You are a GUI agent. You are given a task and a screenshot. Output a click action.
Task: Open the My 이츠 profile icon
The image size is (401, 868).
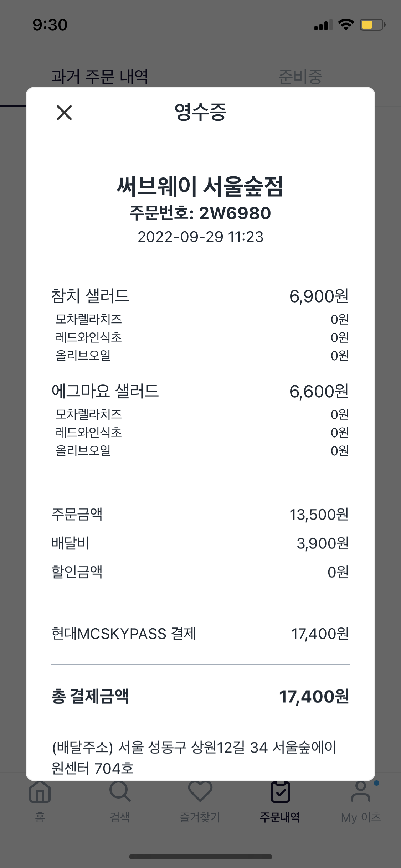[361, 792]
